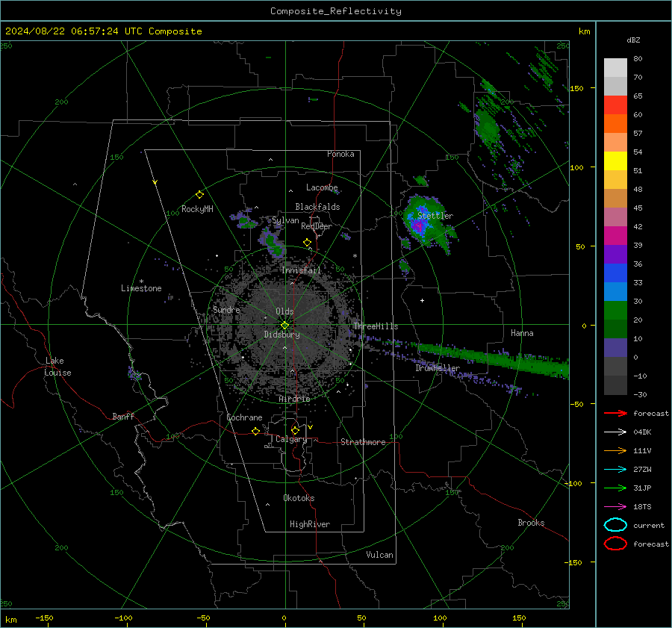Click the orange 111V arrow legend icon
This screenshot has width=672, height=628.
615,450
